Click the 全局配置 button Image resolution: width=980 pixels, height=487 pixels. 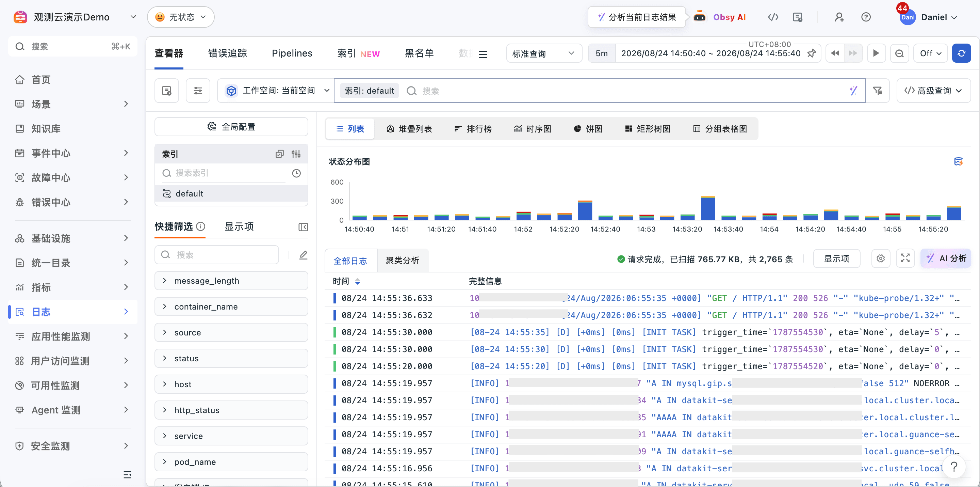point(231,127)
